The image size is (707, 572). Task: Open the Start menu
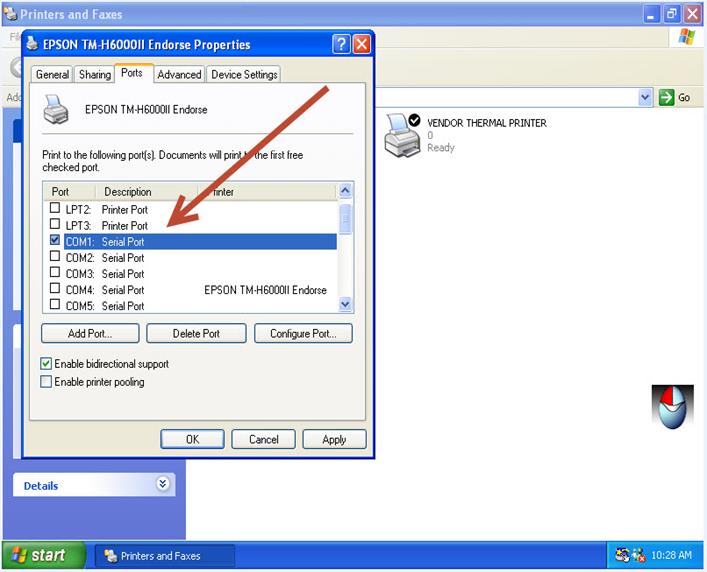44,555
